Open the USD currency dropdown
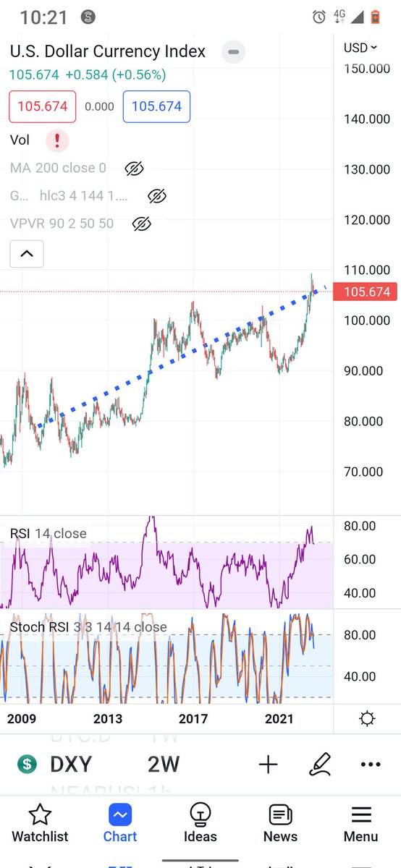401x868 pixels. click(360, 48)
